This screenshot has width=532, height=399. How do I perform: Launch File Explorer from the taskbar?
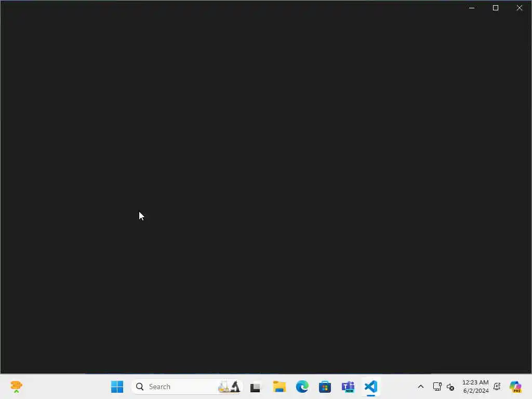coord(279,387)
